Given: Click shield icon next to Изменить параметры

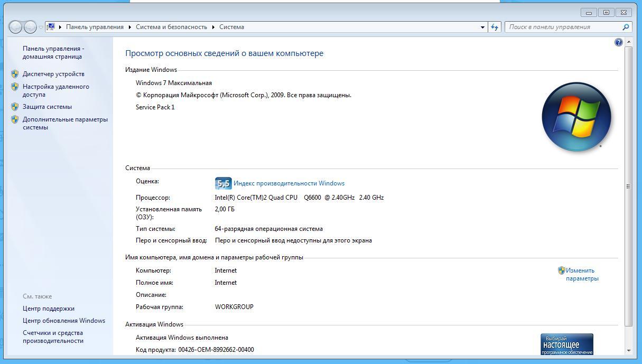Looking at the screenshot, I should [x=562, y=270].
